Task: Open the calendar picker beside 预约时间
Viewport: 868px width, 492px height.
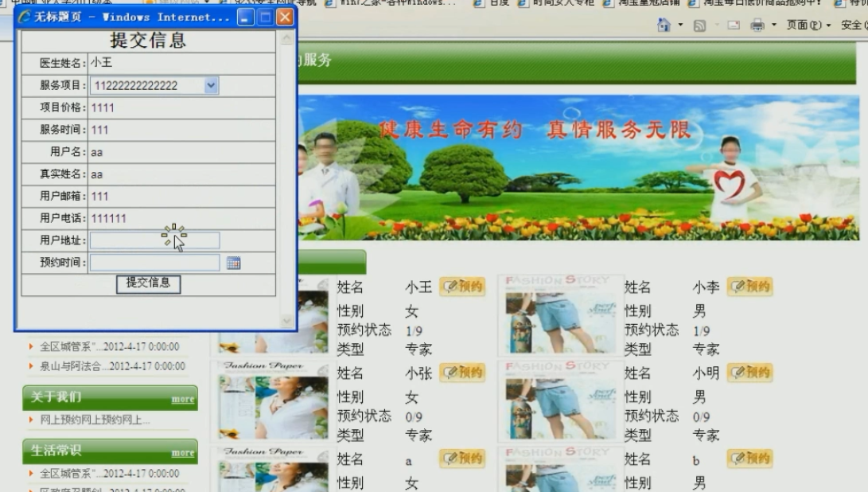Action: (234, 264)
